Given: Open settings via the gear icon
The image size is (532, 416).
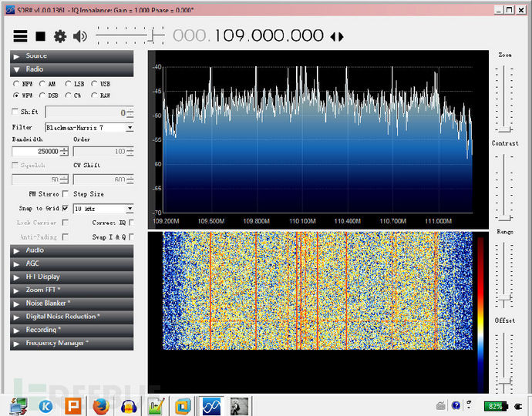Looking at the screenshot, I should (x=59, y=36).
